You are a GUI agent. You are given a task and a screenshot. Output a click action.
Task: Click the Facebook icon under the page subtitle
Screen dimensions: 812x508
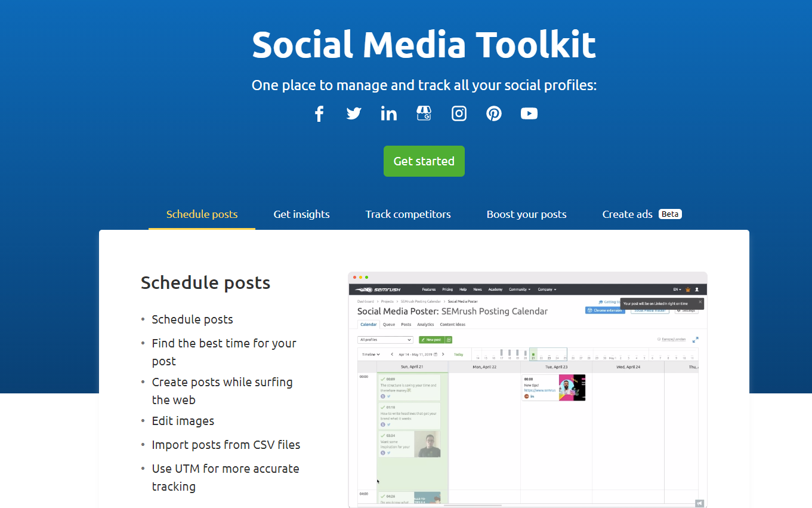point(319,113)
